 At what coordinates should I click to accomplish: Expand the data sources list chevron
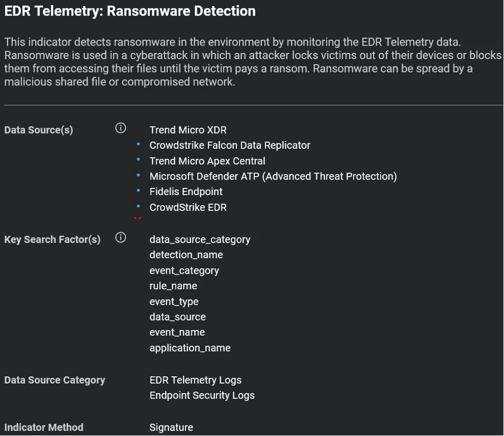click(x=138, y=218)
